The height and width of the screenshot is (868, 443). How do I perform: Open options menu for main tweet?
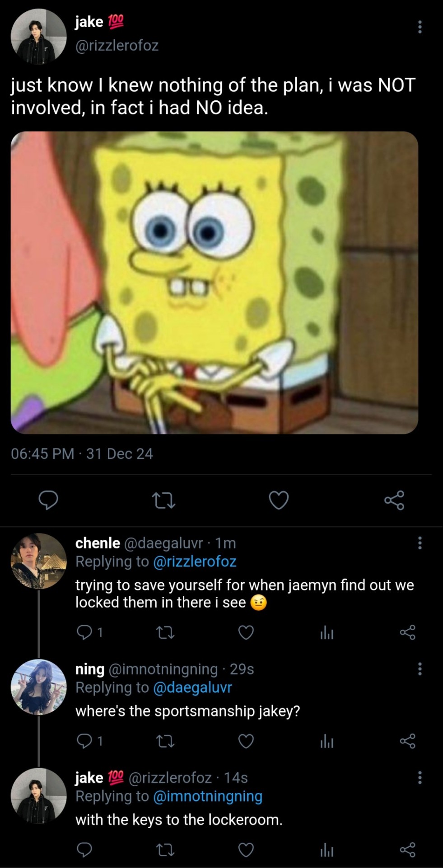click(420, 27)
